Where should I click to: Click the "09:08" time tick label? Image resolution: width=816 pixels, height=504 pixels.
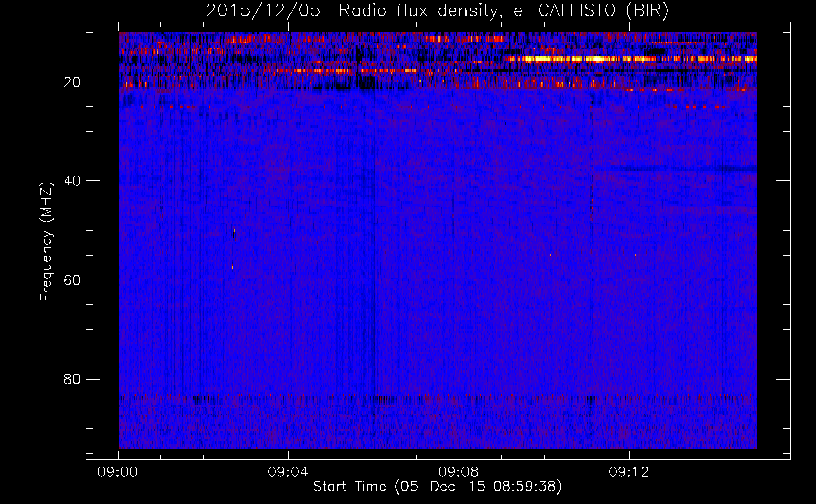tap(458, 472)
